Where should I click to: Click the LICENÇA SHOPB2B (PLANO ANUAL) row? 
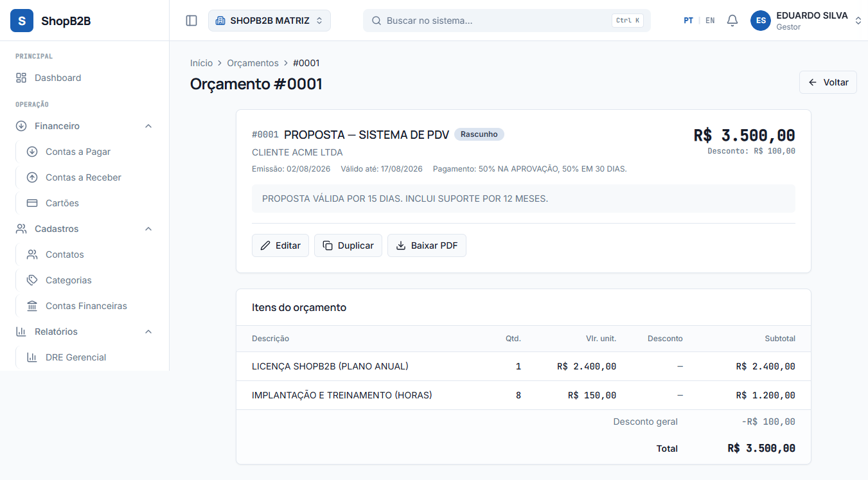pos(524,366)
